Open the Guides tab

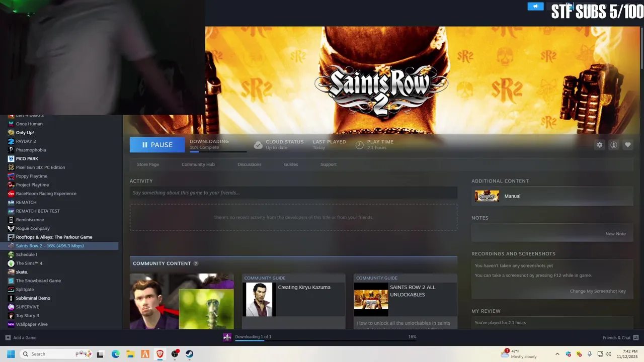(291, 164)
